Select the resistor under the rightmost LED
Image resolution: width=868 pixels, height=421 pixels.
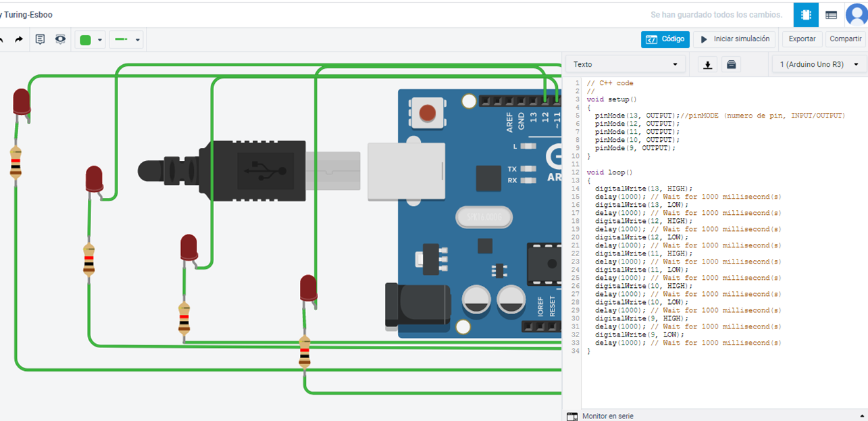pos(305,352)
